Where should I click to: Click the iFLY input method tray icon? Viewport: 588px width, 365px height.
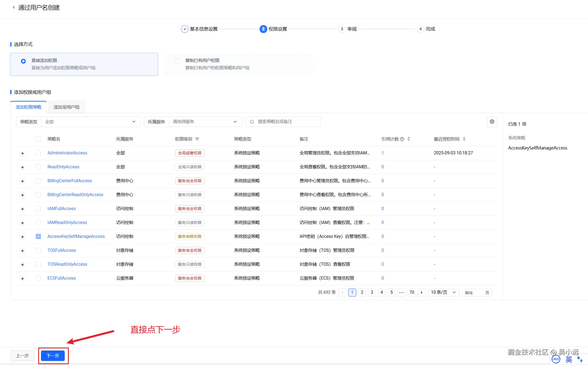coord(556,359)
